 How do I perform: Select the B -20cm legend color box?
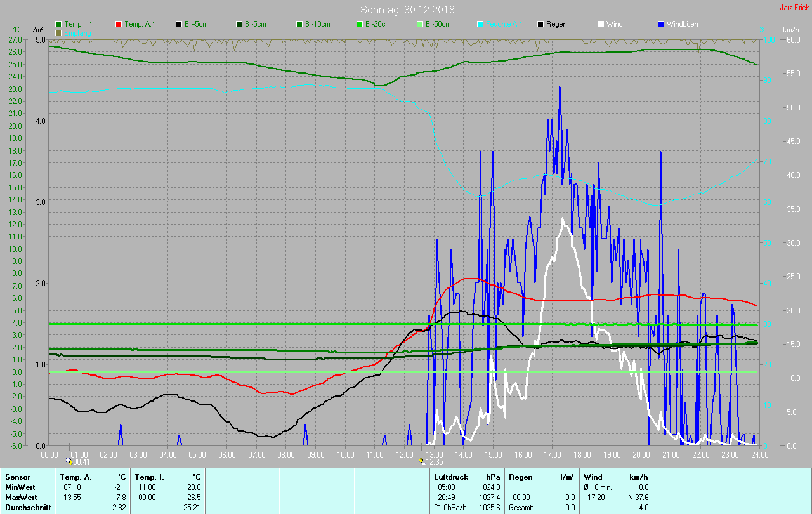click(x=360, y=24)
